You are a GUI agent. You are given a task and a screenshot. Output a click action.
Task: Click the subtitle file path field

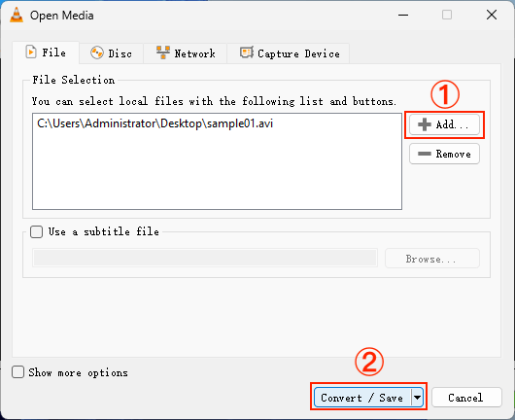205,258
